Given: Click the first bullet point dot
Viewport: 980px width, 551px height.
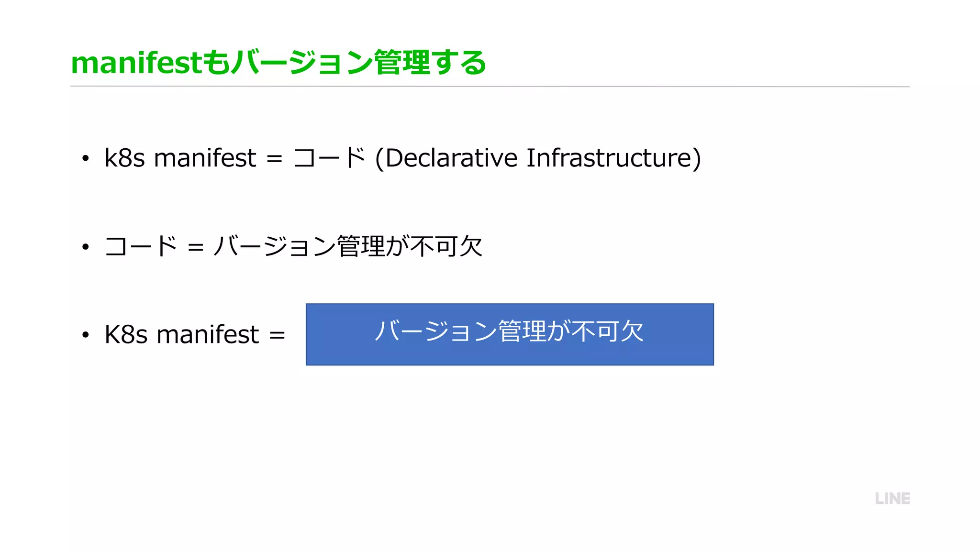Looking at the screenshot, I should [86, 158].
